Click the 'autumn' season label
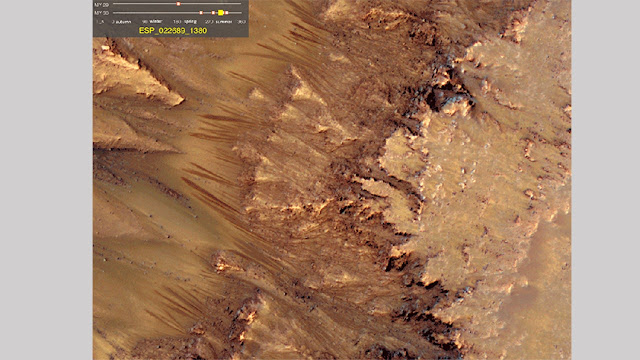This screenshot has height=360, width=640. pos(123,22)
